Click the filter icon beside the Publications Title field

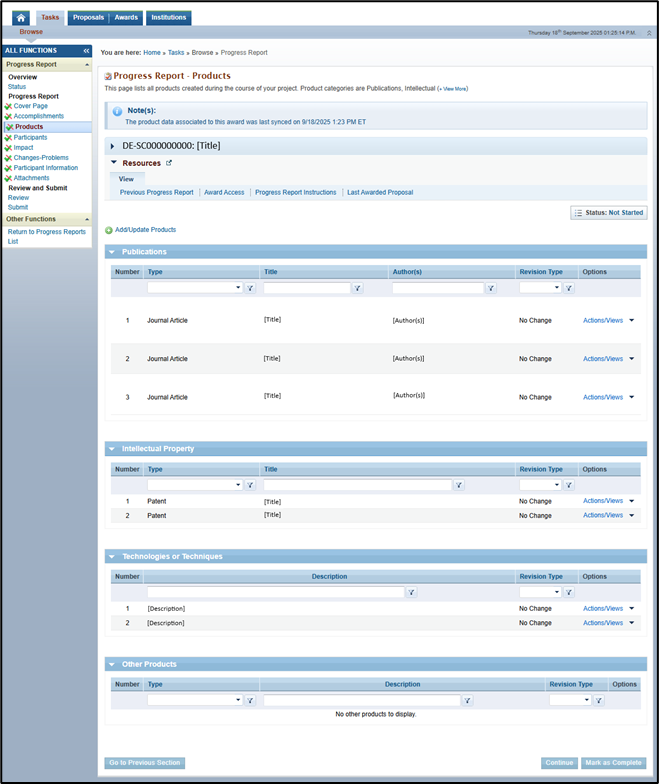click(x=357, y=288)
